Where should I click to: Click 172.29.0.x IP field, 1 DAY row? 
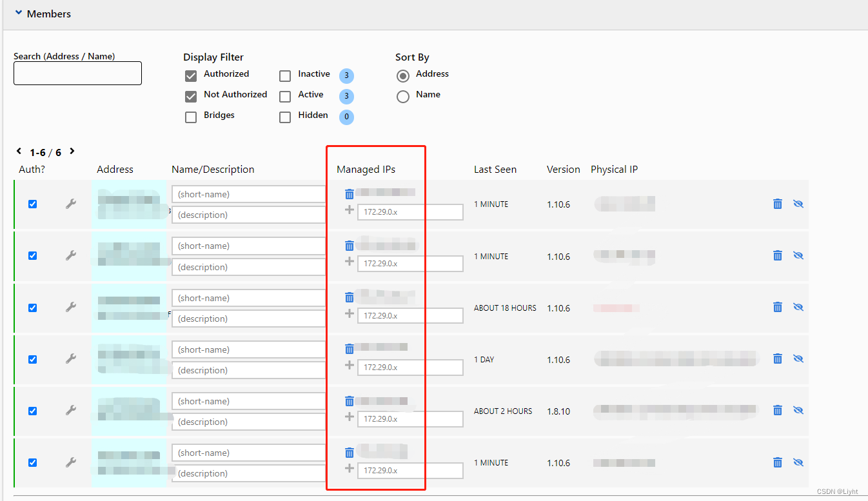click(410, 367)
